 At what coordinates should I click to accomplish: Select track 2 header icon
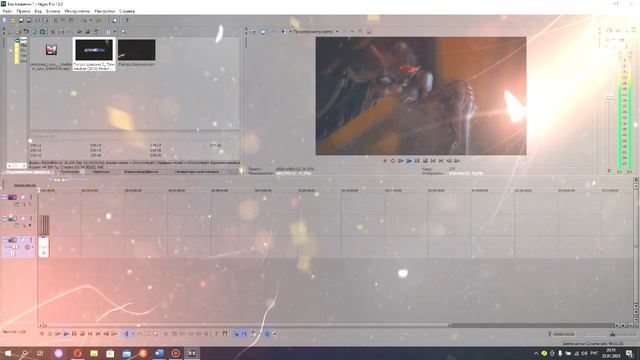12,218
